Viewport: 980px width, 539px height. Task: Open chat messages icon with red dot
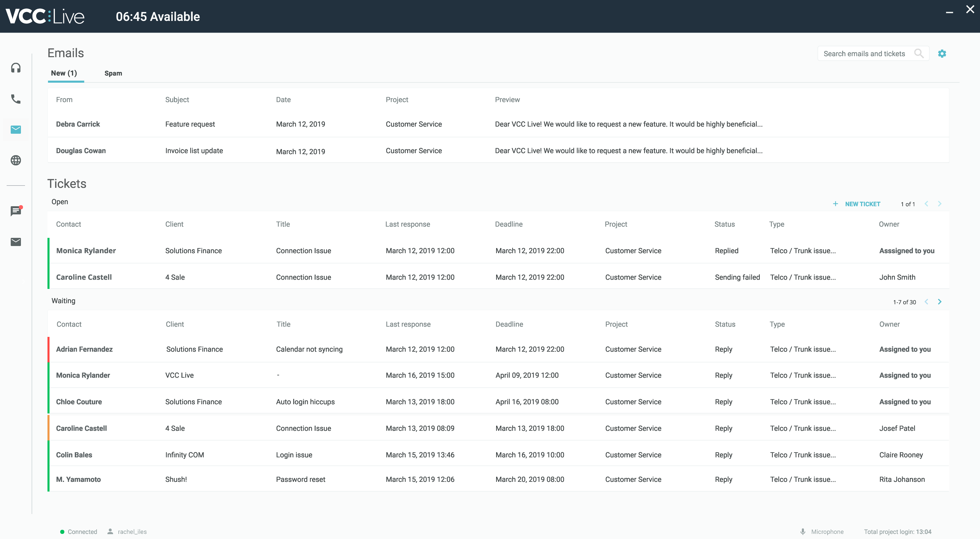click(x=16, y=211)
